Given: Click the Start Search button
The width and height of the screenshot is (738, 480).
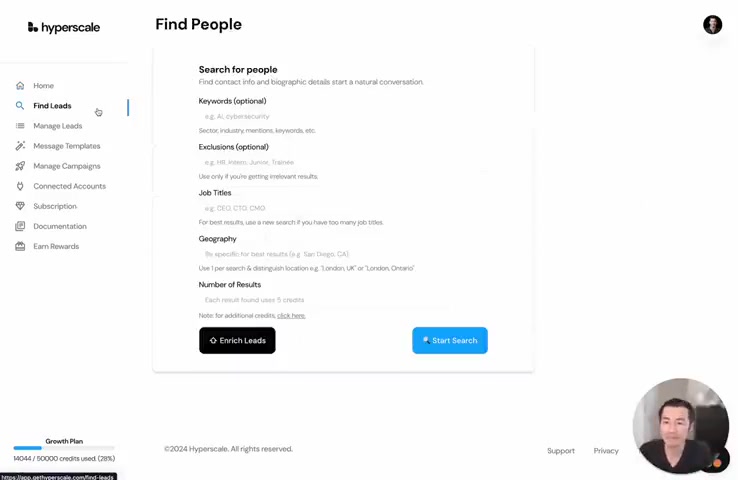Looking at the screenshot, I should pyautogui.click(x=450, y=340).
